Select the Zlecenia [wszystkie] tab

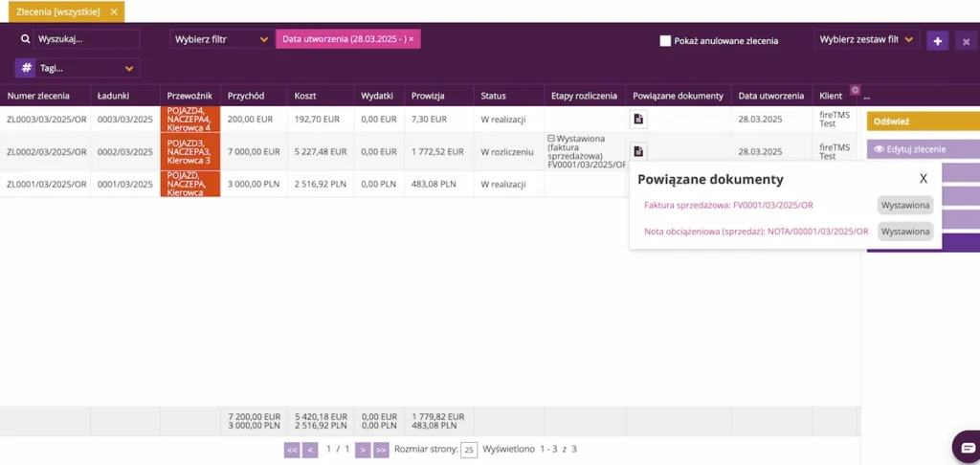[58, 11]
